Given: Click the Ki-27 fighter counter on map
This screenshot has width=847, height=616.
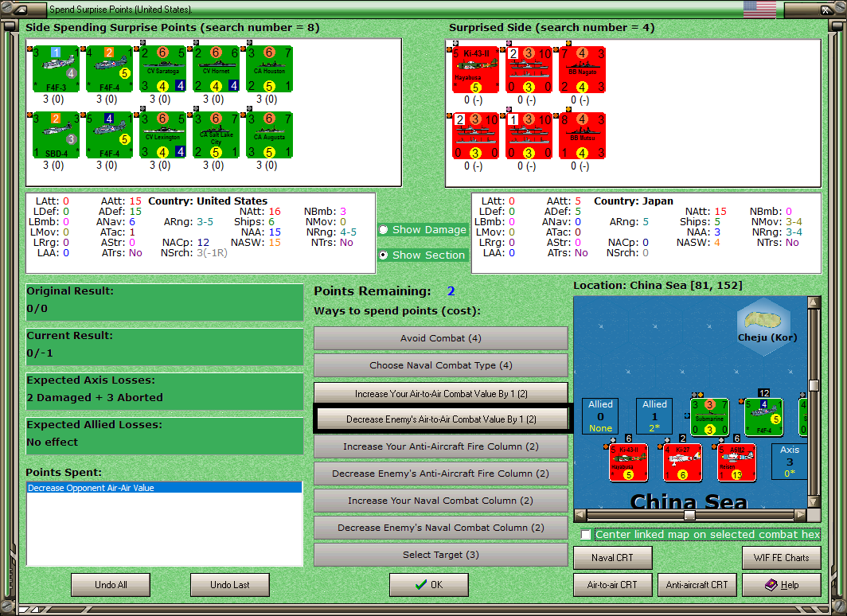Looking at the screenshot, I should (683, 462).
